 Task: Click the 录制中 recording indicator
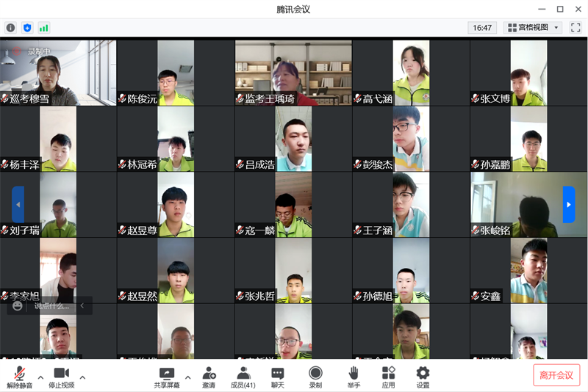[32, 51]
